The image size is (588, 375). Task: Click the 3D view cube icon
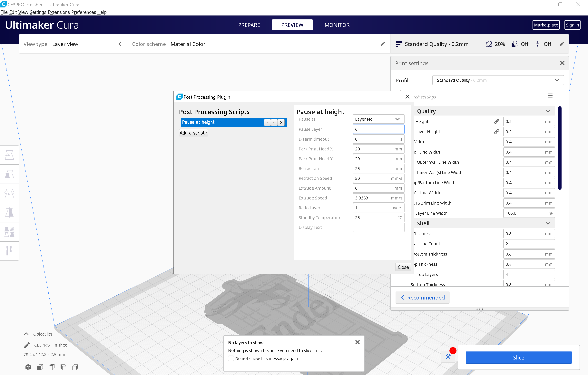[28, 367]
